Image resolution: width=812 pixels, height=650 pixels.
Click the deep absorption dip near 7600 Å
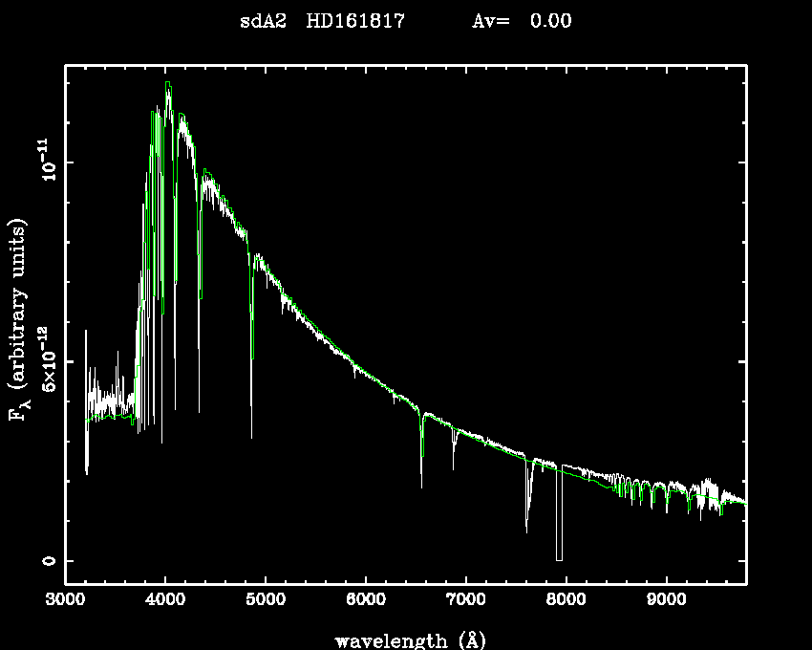pos(526,528)
